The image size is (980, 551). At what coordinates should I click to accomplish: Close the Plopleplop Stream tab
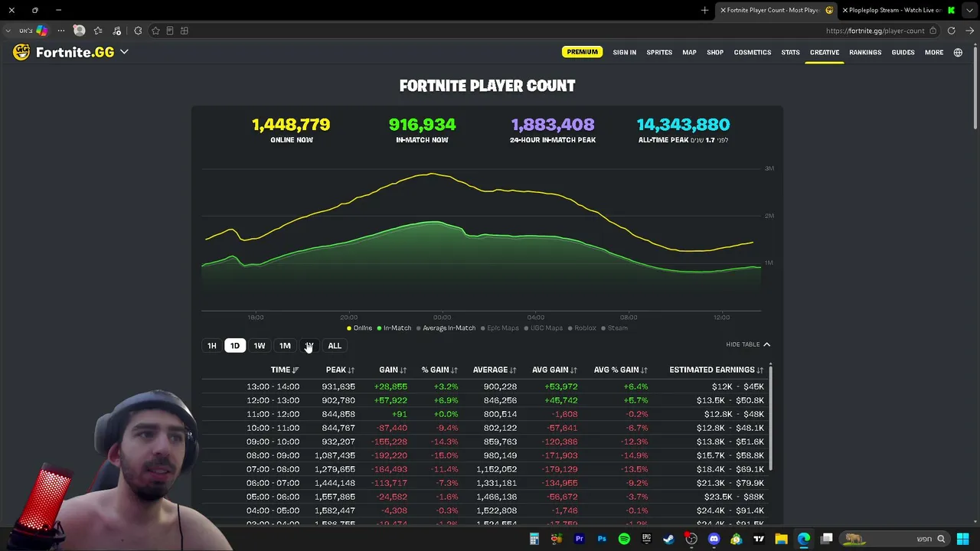click(x=845, y=10)
